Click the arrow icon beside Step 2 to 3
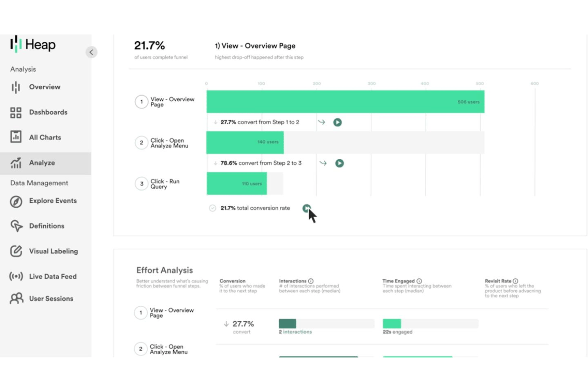The width and height of the screenshot is (588, 392). tap(323, 163)
